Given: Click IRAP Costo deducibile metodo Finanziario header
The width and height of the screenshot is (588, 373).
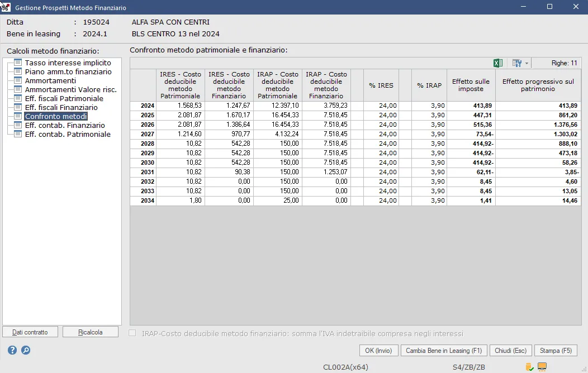Looking at the screenshot, I should pyautogui.click(x=326, y=85).
